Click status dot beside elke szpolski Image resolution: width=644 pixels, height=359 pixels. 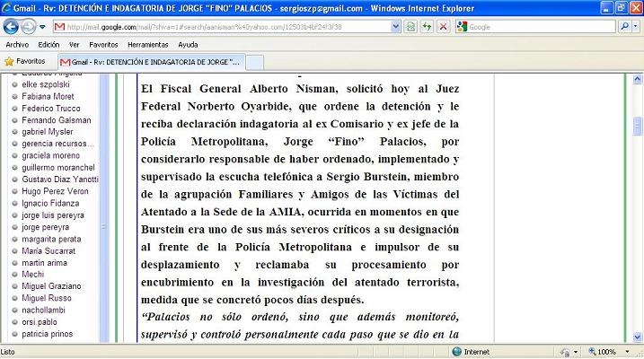click(14, 85)
